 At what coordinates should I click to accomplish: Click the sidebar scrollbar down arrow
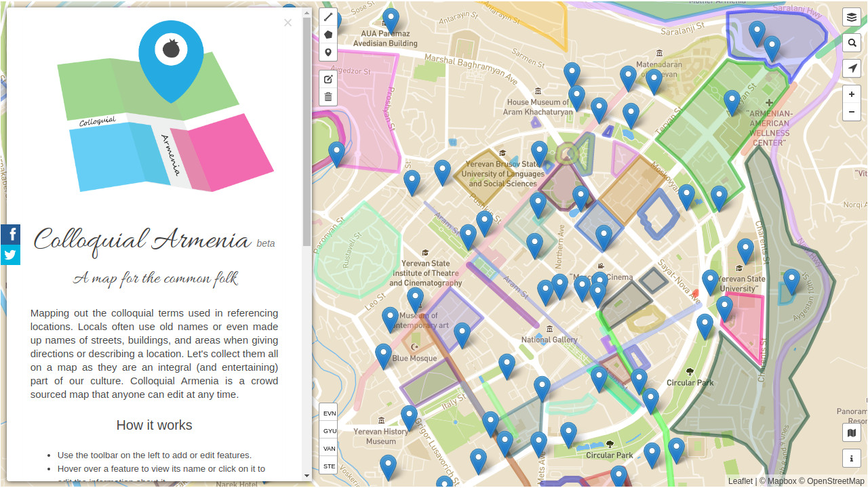[x=307, y=476]
